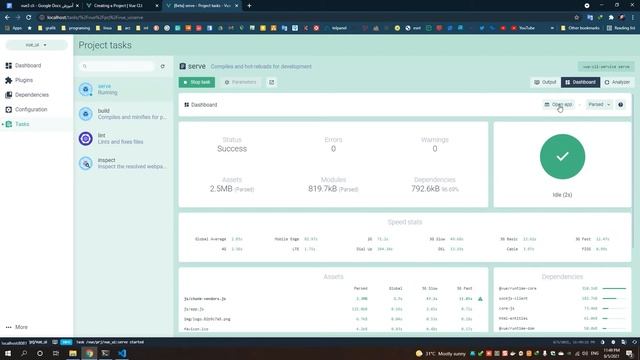The image size is (640, 360).
Task: Click the vue-cli-service serve command label
Action: coord(606,67)
